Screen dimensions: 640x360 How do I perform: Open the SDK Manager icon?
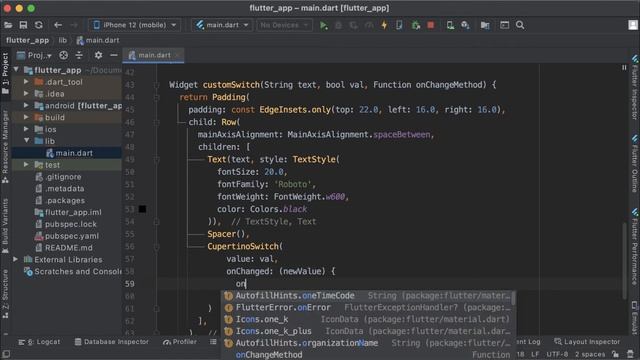(x=465, y=25)
